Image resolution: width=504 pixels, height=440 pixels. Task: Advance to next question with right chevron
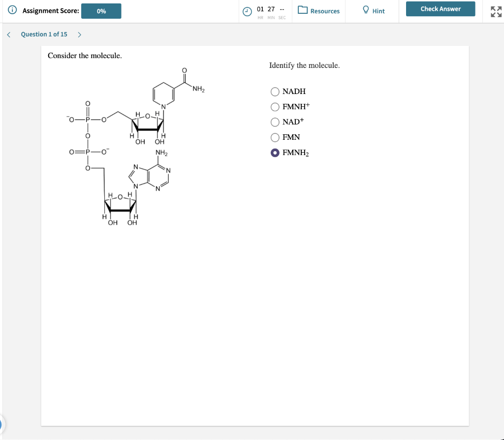(79, 34)
